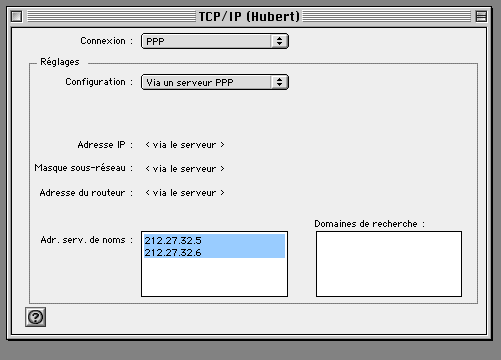Select DNS entry 212.27.32.6
501x360 pixels.
[x=173, y=252]
